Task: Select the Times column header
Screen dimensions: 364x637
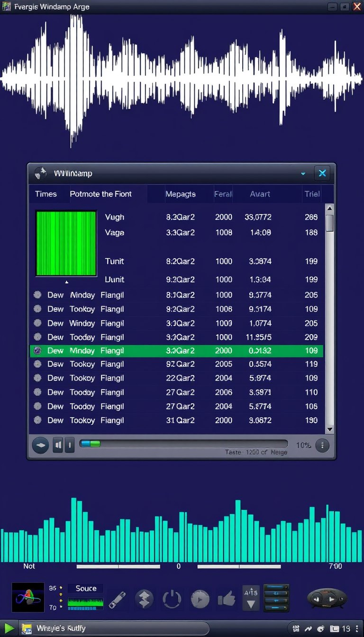Action: point(45,194)
